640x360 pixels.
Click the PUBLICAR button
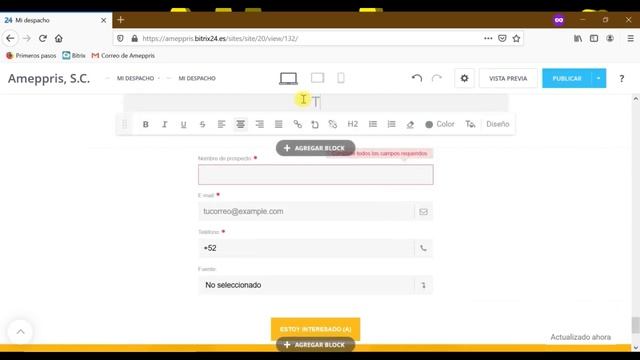(567, 78)
